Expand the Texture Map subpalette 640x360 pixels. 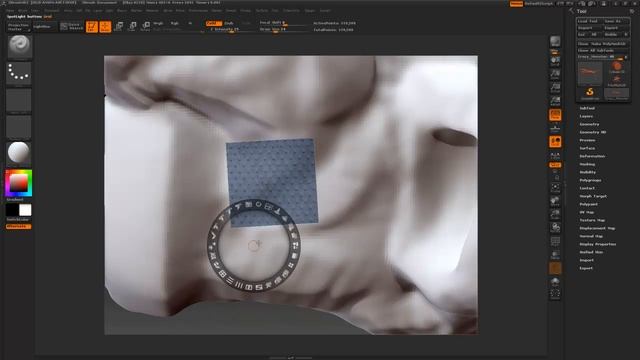(x=592, y=220)
